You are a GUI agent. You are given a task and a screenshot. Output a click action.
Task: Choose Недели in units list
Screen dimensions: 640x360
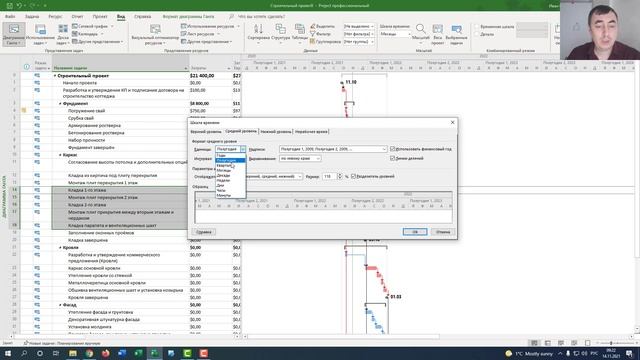tap(231, 180)
